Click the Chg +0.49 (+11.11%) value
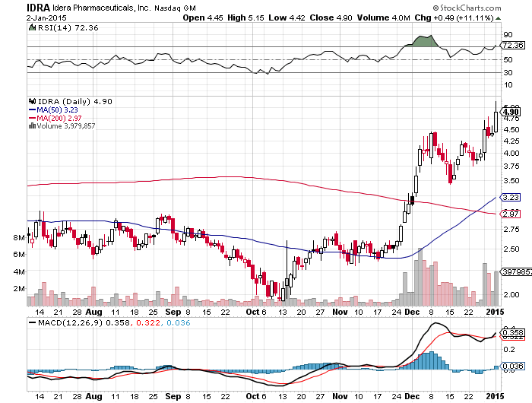 click(454, 17)
